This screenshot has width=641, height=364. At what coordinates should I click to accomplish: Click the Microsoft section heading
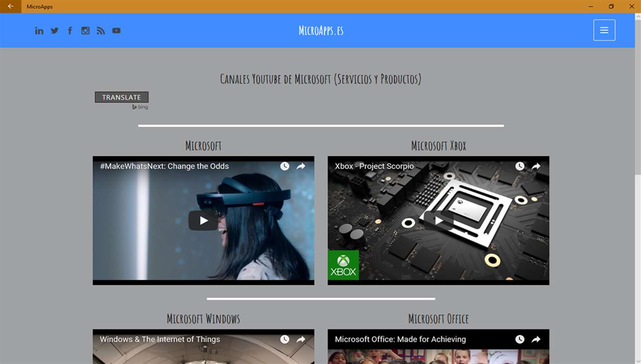click(x=204, y=146)
